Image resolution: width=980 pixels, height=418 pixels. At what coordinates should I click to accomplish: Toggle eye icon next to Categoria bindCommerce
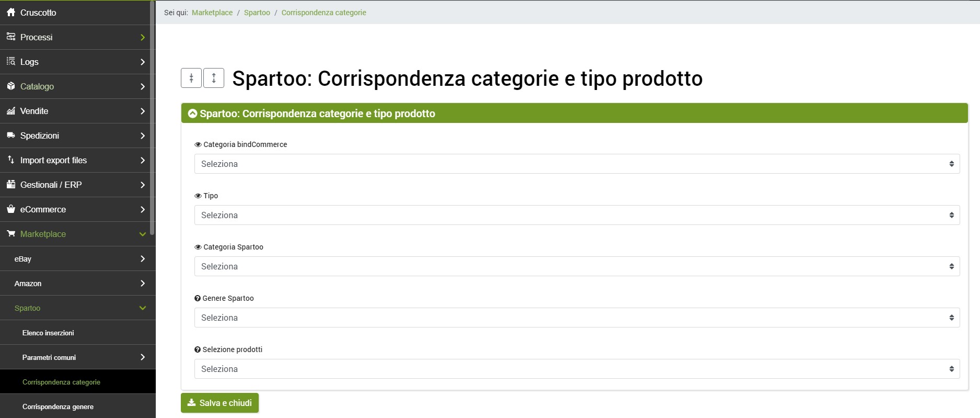coord(198,145)
